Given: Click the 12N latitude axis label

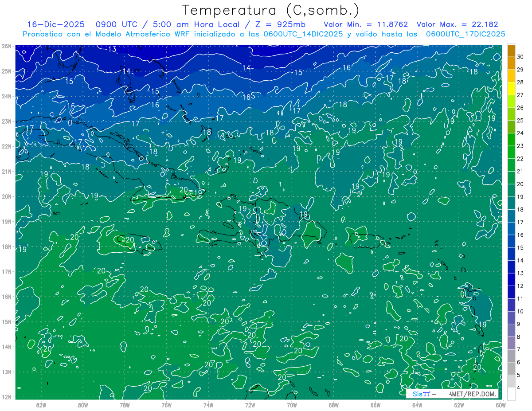Looking at the screenshot, I should point(7,397).
